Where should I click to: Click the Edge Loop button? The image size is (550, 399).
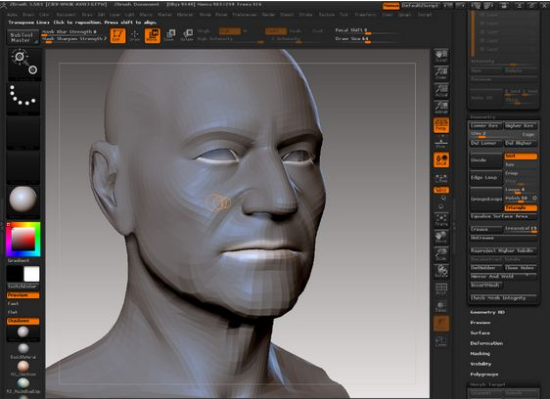pyautogui.click(x=486, y=177)
